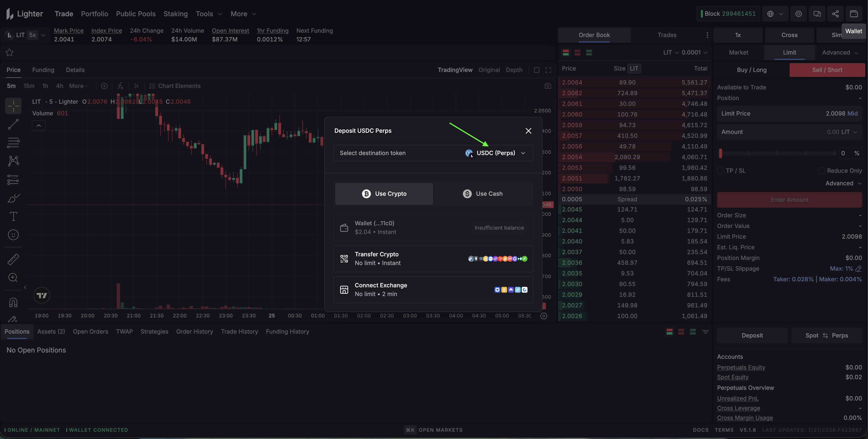The height and width of the screenshot is (439, 868).
Task: Open the Assets (2) tab
Action: coord(51,332)
